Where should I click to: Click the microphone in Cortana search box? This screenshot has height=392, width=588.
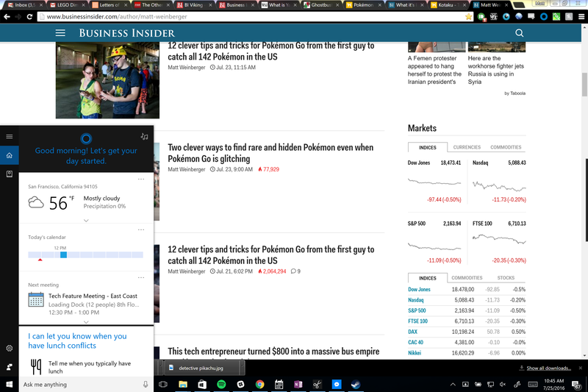(x=146, y=384)
